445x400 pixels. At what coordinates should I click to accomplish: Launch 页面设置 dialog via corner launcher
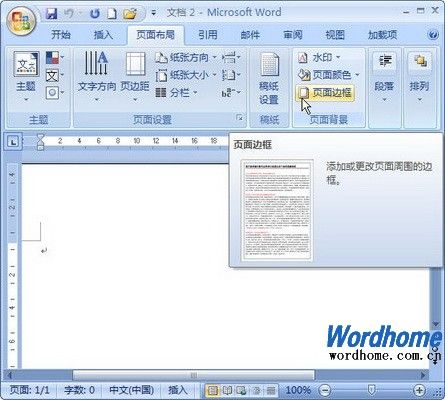pyautogui.click(x=239, y=117)
